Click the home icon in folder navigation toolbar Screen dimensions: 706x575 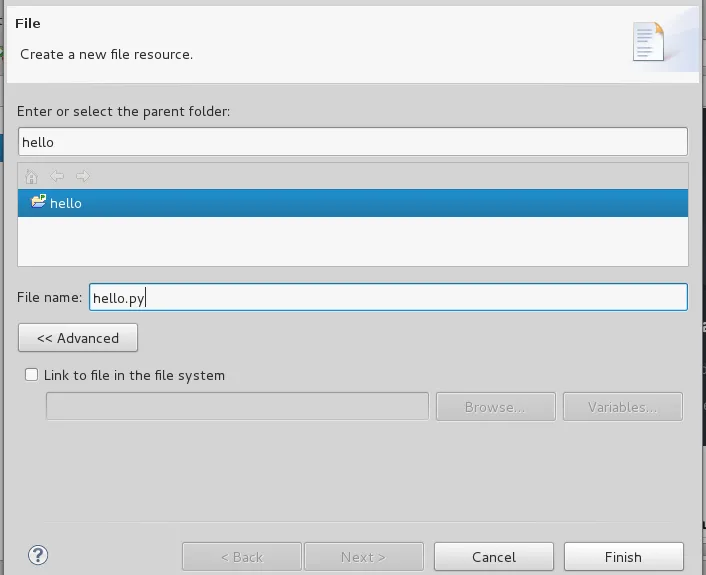pyautogui.click(x=31, y=177)
